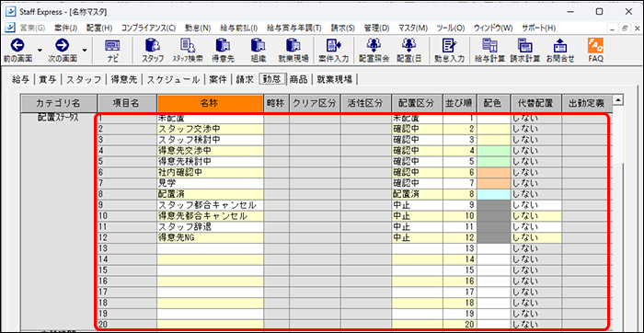Run 給与計算 toolbar icon
This screenshot has height=333, width=644.
pyautogui.click(x=489, y=45)
